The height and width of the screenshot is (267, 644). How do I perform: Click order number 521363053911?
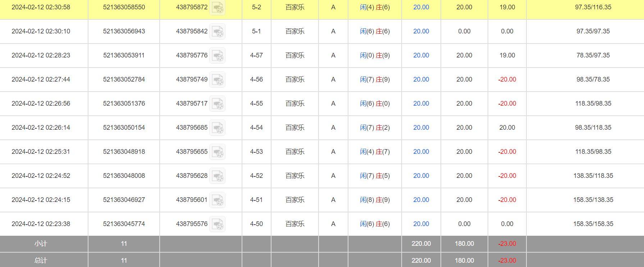(124, 55)
